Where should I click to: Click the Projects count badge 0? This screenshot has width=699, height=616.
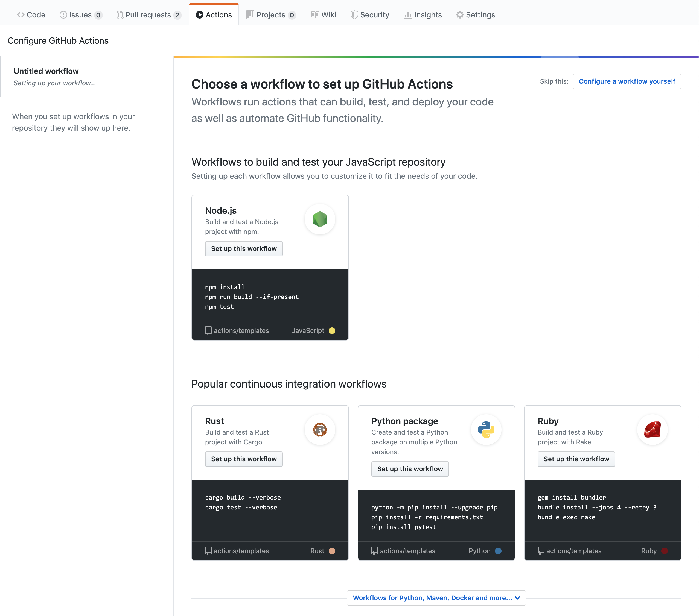pyautogui.click(x=292, y=15)
